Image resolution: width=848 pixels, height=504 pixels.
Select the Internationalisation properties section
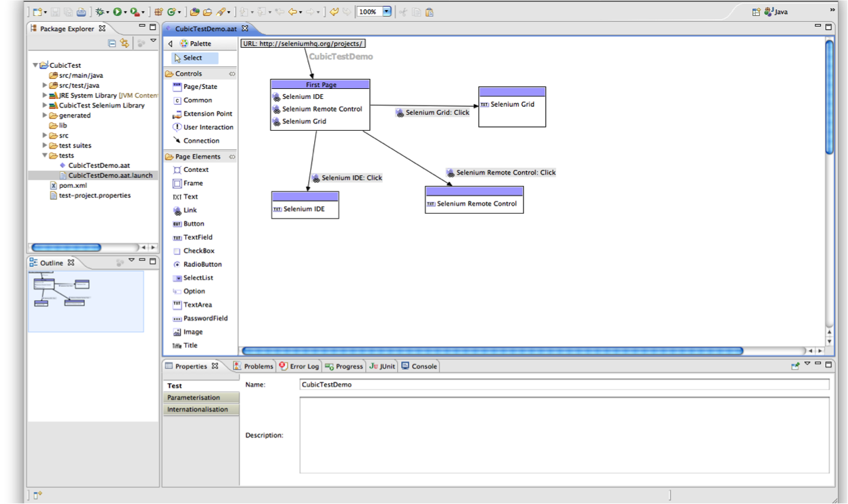pos(197,410)
